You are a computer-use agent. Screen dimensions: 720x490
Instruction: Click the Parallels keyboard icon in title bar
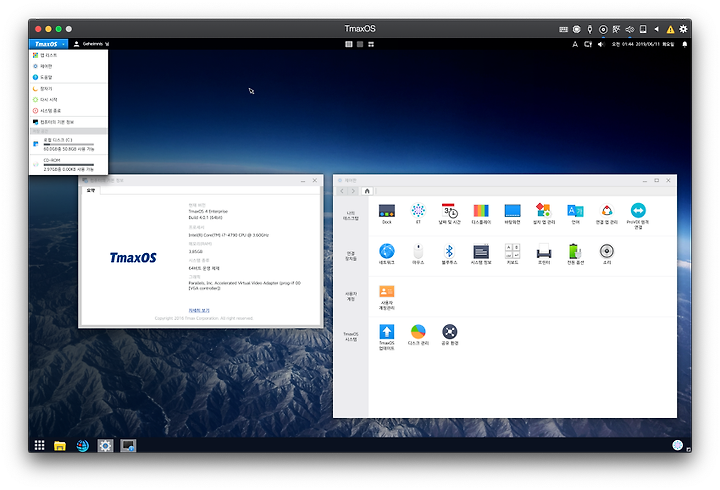pyautogui.click(x=563, y=29)
